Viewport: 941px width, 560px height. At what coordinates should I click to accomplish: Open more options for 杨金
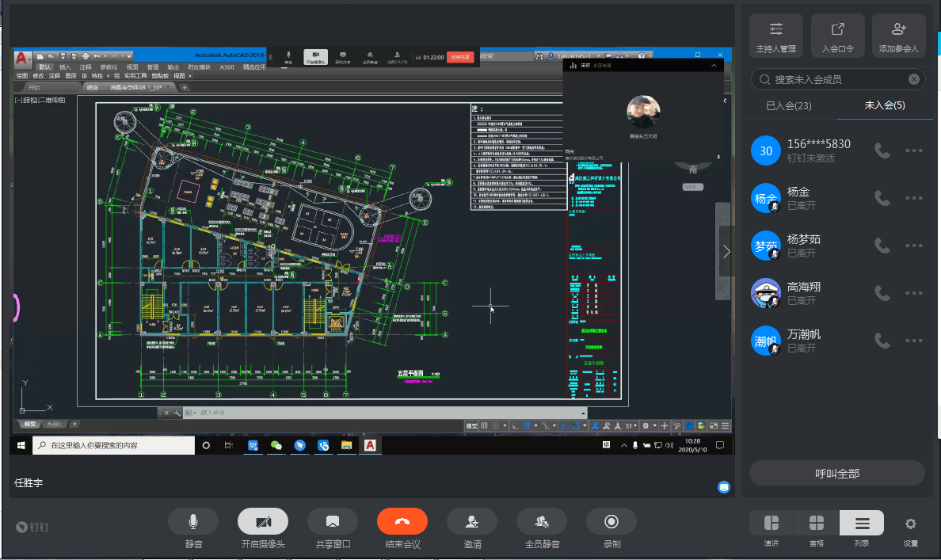tap(914, 198)
